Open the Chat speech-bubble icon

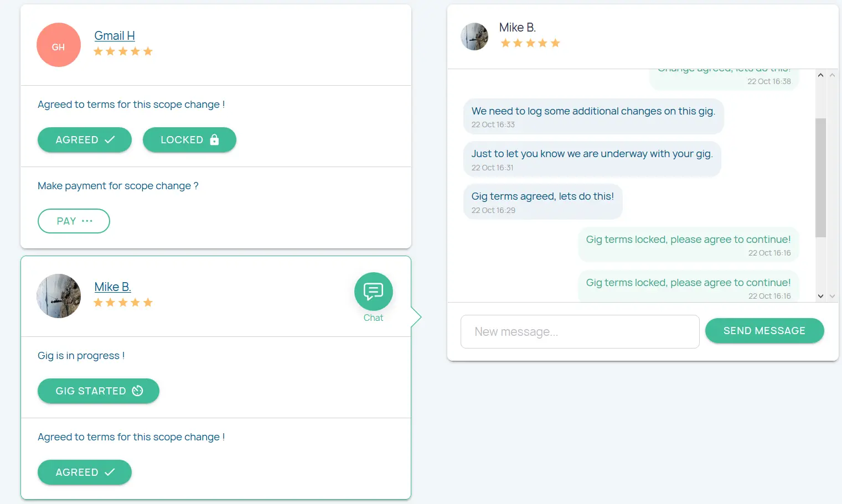(373, 291)
